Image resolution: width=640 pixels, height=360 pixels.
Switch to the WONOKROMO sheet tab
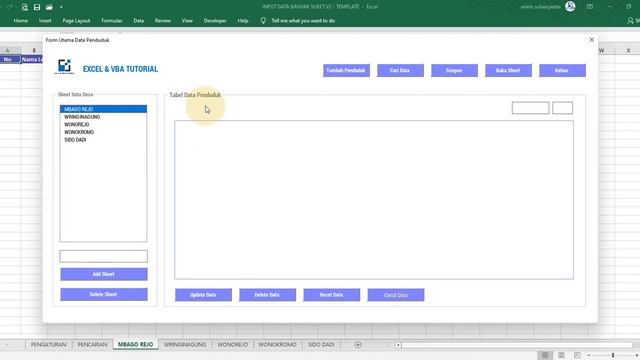(277, 345)
